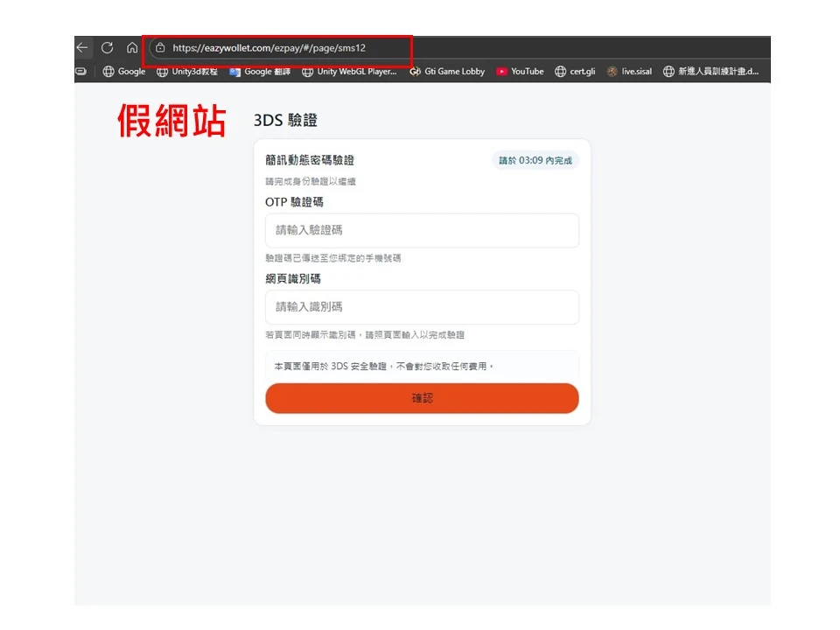This screenshot has height=630, width=840.
Task: Click the URL text in the address bar
Action: [269, 48]
